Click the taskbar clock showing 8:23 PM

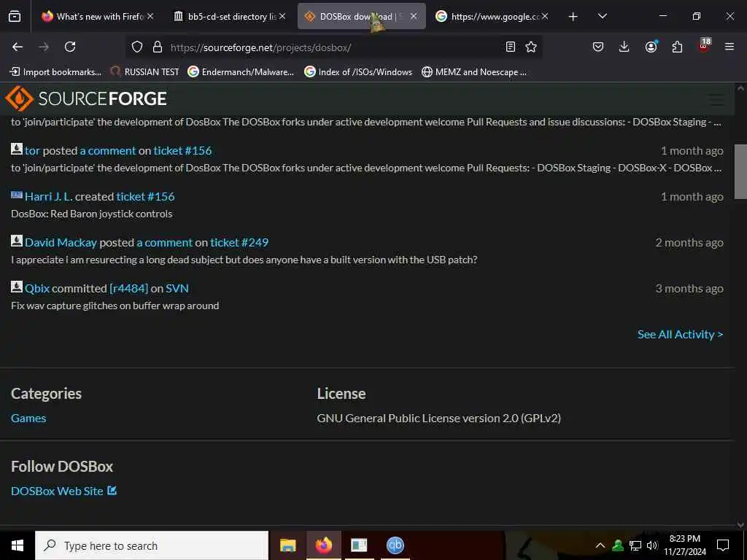684,545
